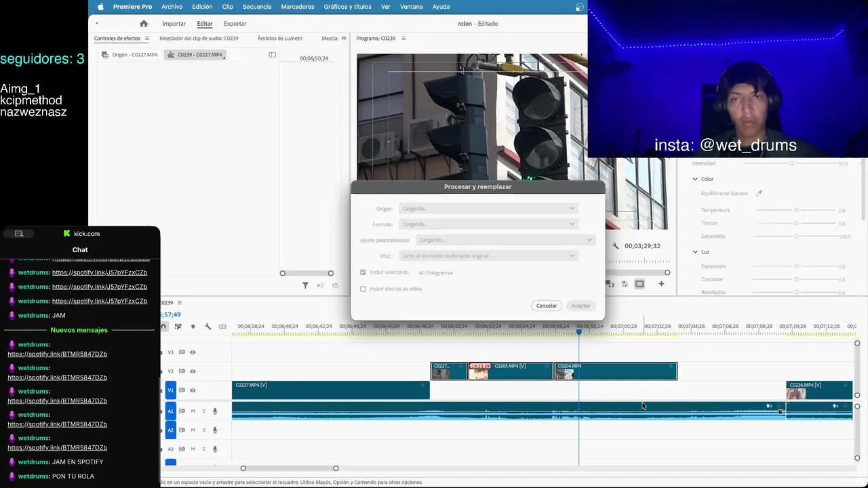868x488 pixels.
Task: Solo audio track A1
Action: pyautogui.click(x=203, y=411)
